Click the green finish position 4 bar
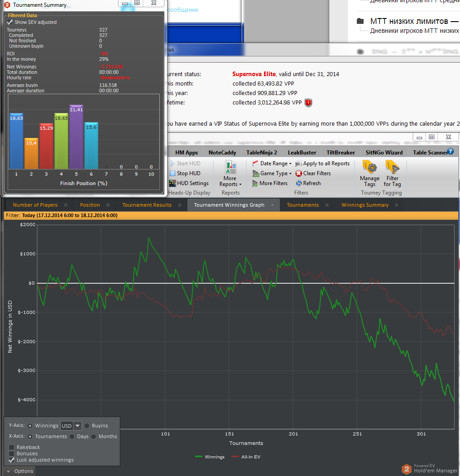 pyautogui.click(x=61, y=141)
